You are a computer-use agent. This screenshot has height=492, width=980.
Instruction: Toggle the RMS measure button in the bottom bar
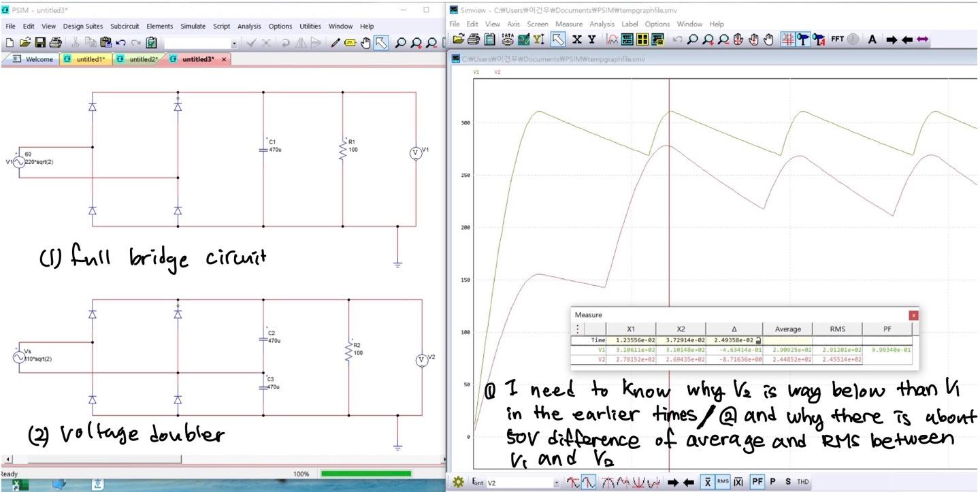[723, 482]
